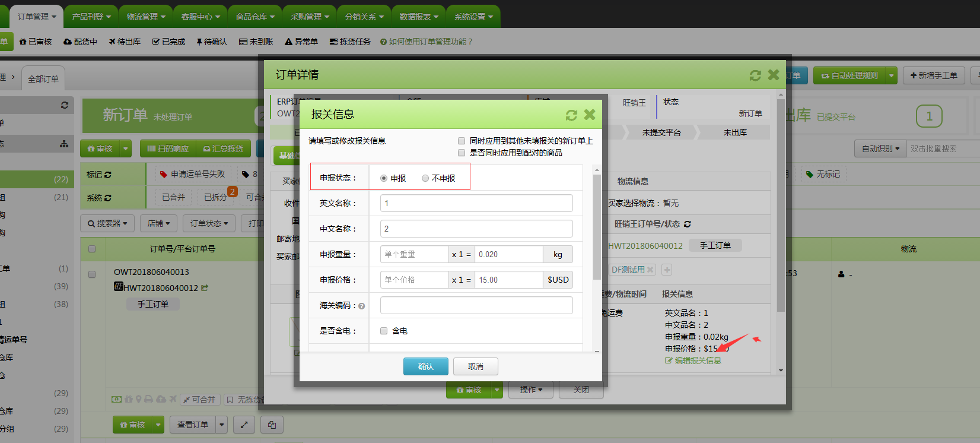Open the 分销关系 menu

[364, 17]
